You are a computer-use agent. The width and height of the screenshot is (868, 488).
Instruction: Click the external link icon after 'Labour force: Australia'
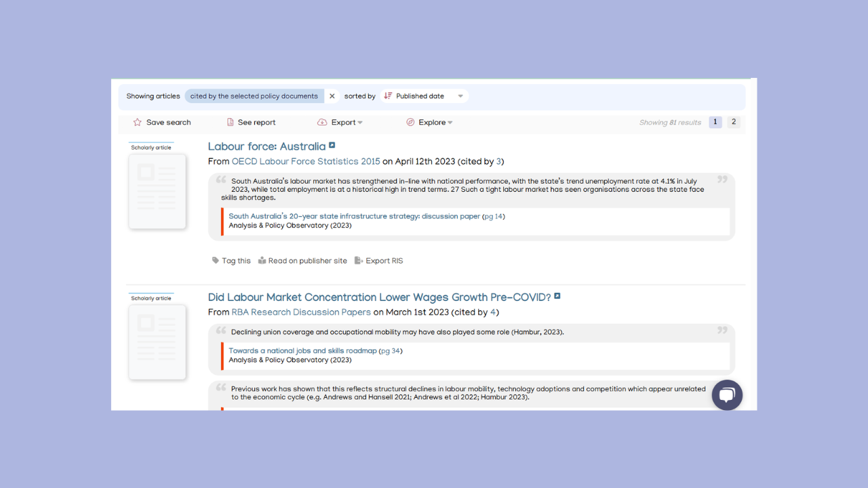pyautogui.click(x=332, y=145)
